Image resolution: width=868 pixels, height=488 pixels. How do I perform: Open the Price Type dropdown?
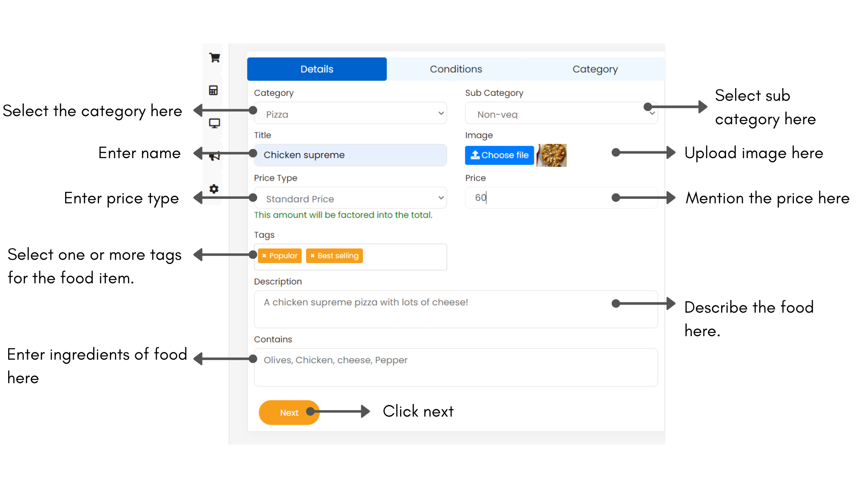coord(350,198)
